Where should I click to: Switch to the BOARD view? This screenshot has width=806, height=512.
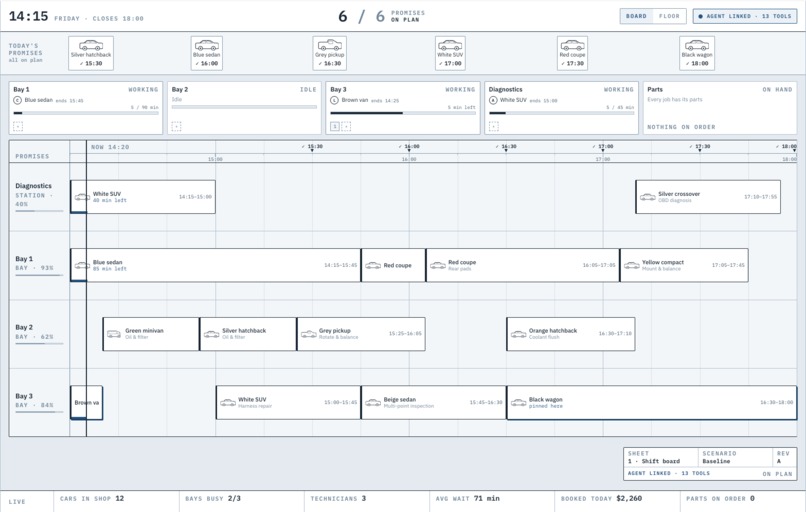pos(636,16)
